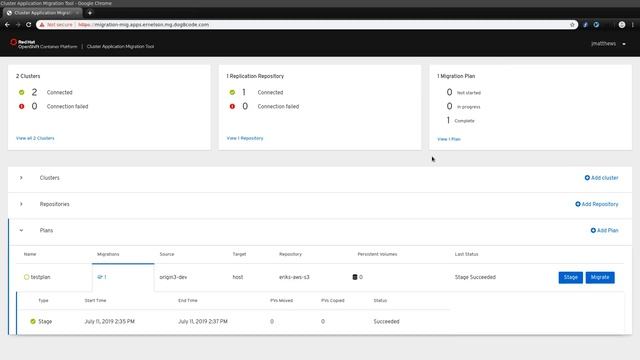The width and height of the screenshot is (640, 360).
Task: Click the Not secure warning icon
Action: 42,25
